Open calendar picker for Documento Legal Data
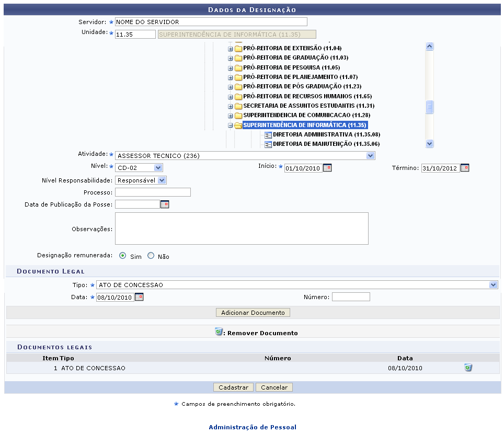This screenshot has height=434, width=504. (x=139, y=297)
